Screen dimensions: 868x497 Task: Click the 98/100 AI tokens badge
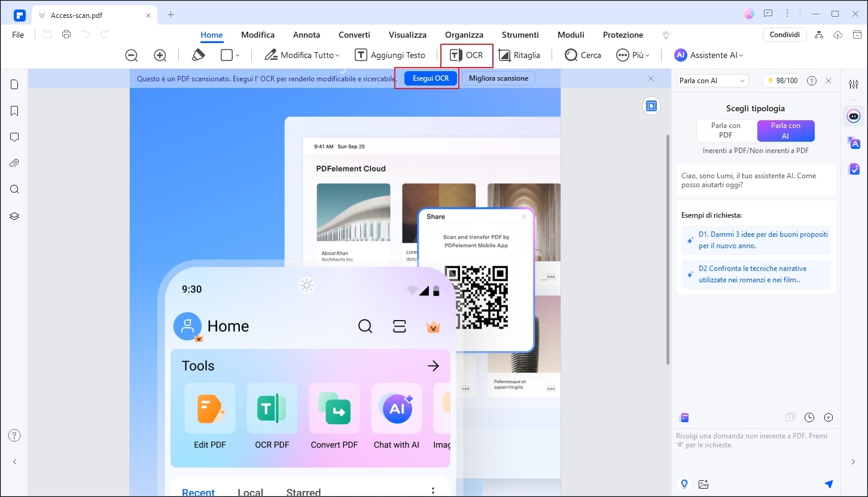[x=782, y=81]
